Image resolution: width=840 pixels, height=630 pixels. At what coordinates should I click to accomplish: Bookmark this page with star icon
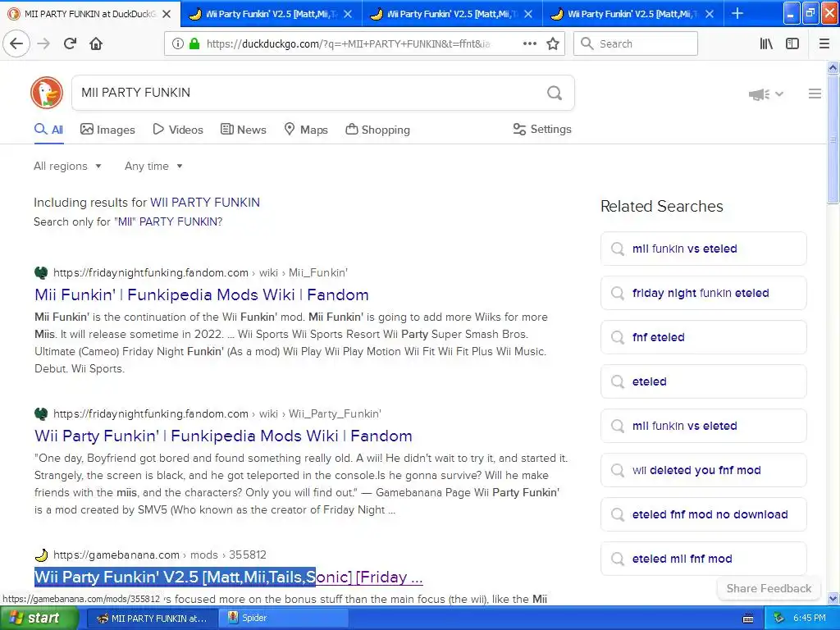coord(553,43)
